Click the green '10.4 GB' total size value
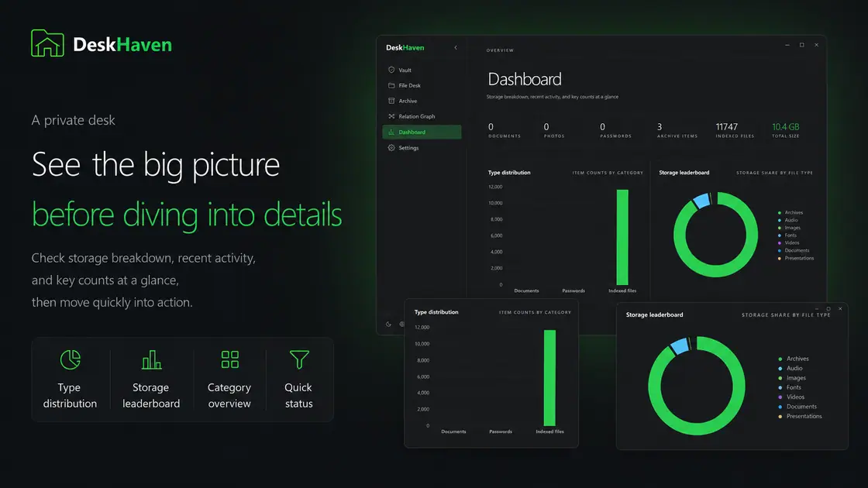The height and width of the screenshot is (488, 868). pyautogui.click(x=786, y=127)
